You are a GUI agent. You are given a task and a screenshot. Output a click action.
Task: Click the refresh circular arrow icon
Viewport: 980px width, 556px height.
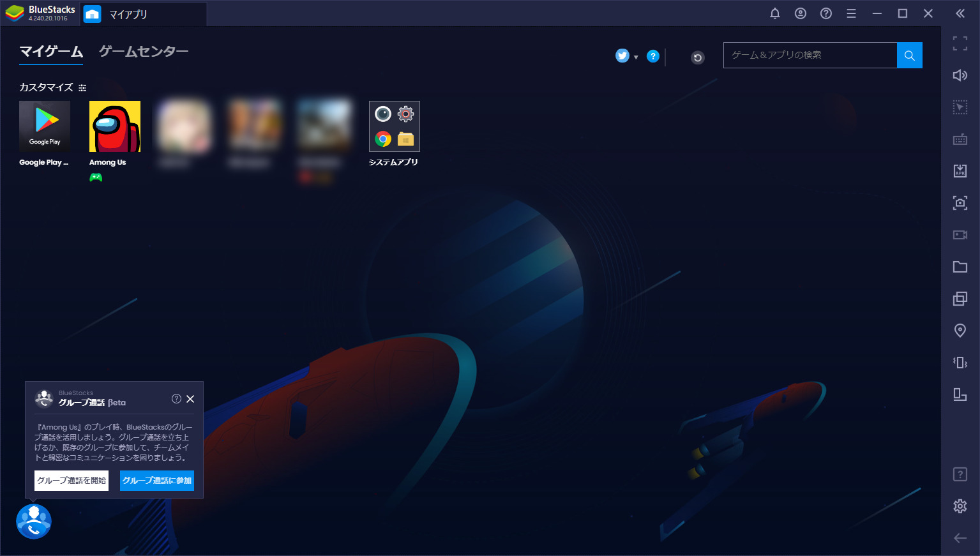pyautogui.click(x=698, y=57)
